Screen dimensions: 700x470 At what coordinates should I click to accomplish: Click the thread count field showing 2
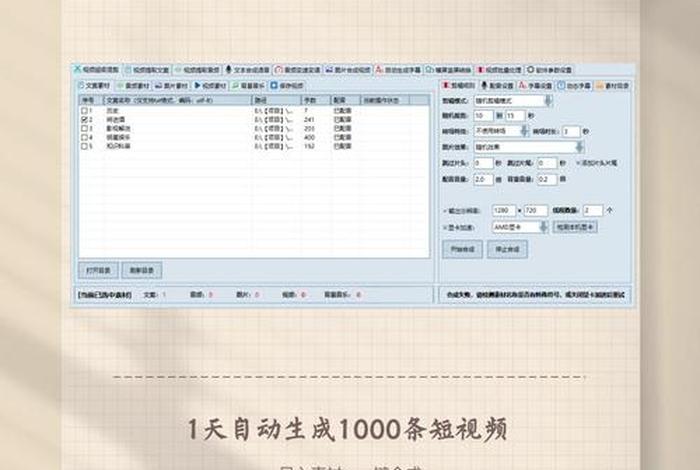[x=593, y=211]
